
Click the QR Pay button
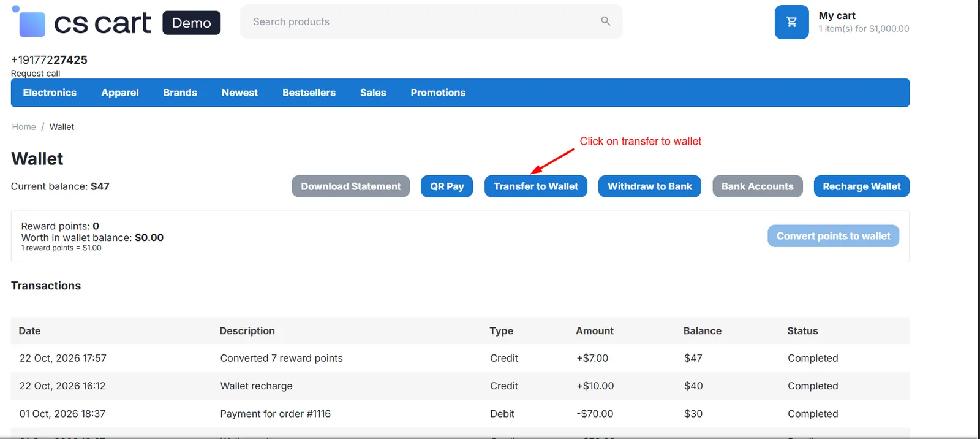pos(447,186)
